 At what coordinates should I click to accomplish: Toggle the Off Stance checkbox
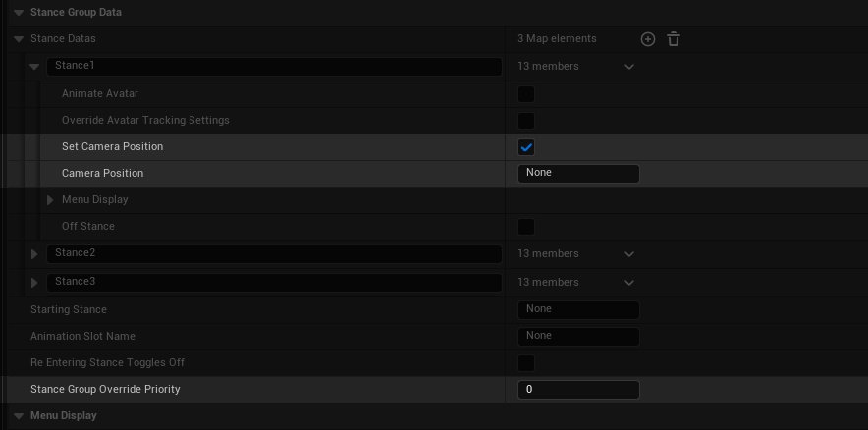(526, 227)
